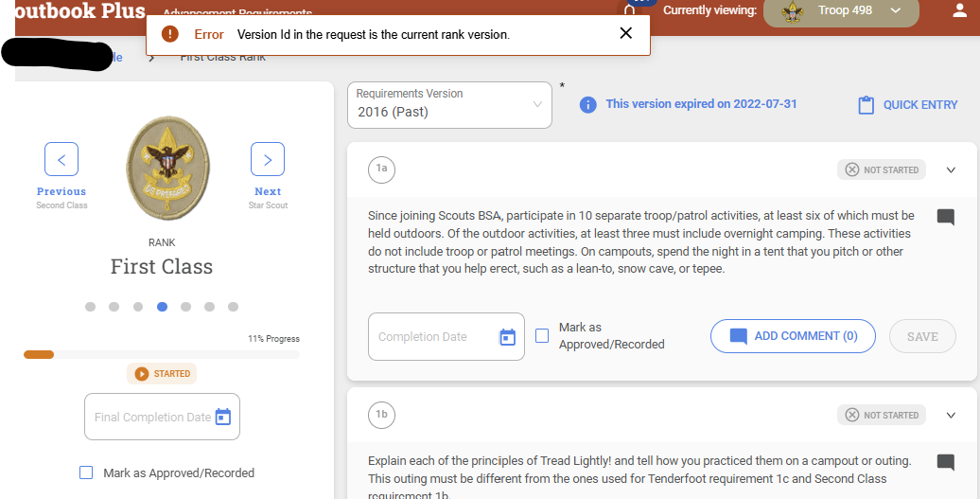
Task: Check rank-level Mark as Approved/Recorded box
Action: pos(86,472)
